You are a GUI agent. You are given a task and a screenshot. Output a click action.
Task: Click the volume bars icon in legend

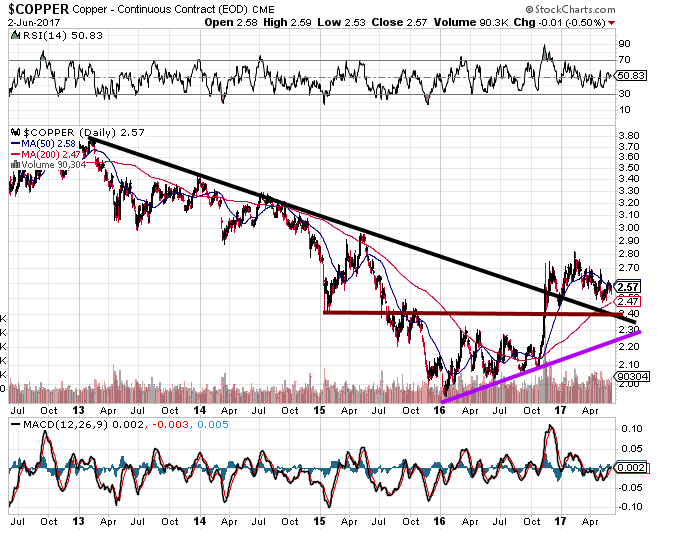click(13, 165)
